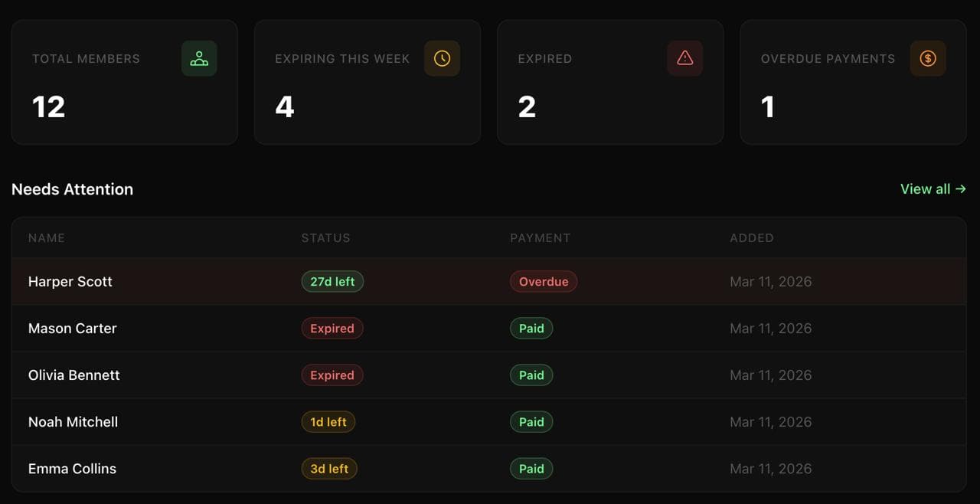980x504 pixels.
Task: Select the 1d left badge for Noah Mitchell
Action: [328, 421]
